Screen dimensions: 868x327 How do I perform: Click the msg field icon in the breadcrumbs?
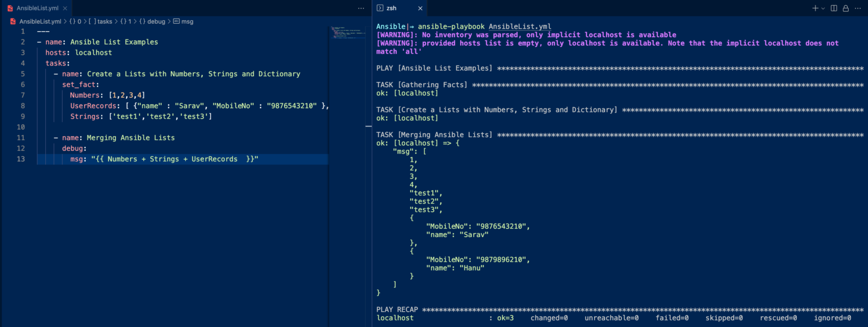[x=176, y=21]
